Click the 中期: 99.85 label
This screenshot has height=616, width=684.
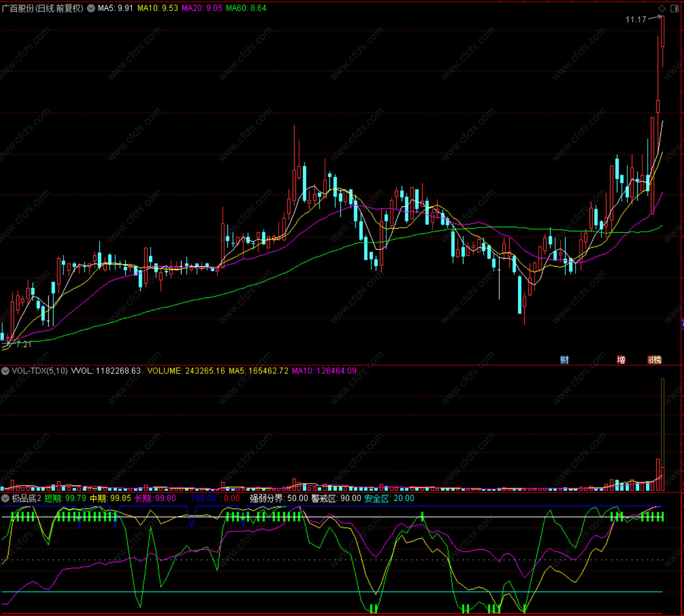[110, 499]
